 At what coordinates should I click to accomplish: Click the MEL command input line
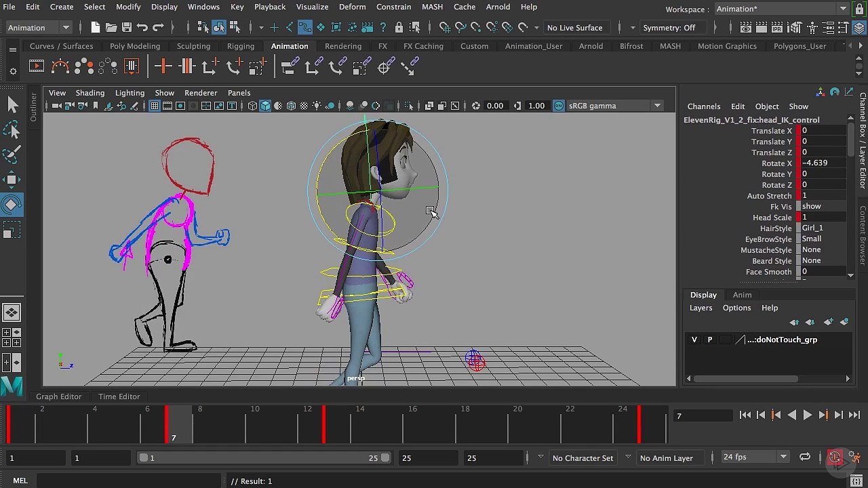(129, 481)
